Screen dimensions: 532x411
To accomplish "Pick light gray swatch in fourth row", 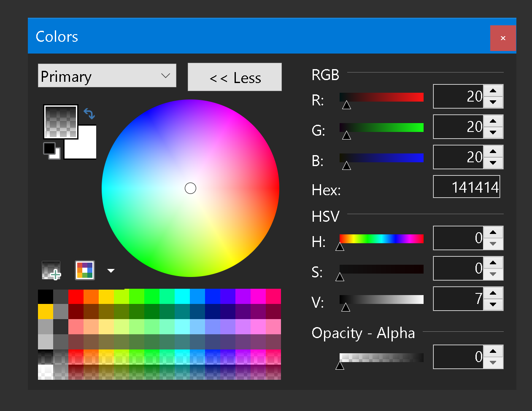I will point(46,342).
